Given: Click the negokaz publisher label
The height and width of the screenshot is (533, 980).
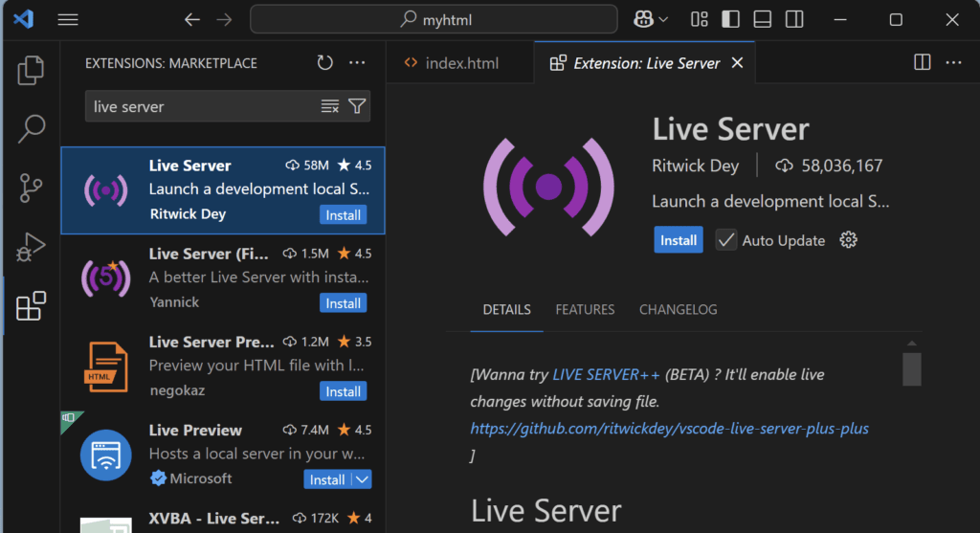Looking at the screenshot, I should (x=177, y=390).
